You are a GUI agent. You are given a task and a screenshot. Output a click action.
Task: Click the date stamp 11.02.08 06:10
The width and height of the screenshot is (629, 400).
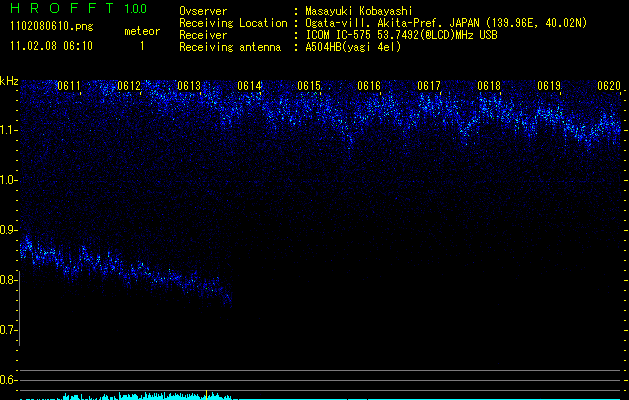point(50,46)
